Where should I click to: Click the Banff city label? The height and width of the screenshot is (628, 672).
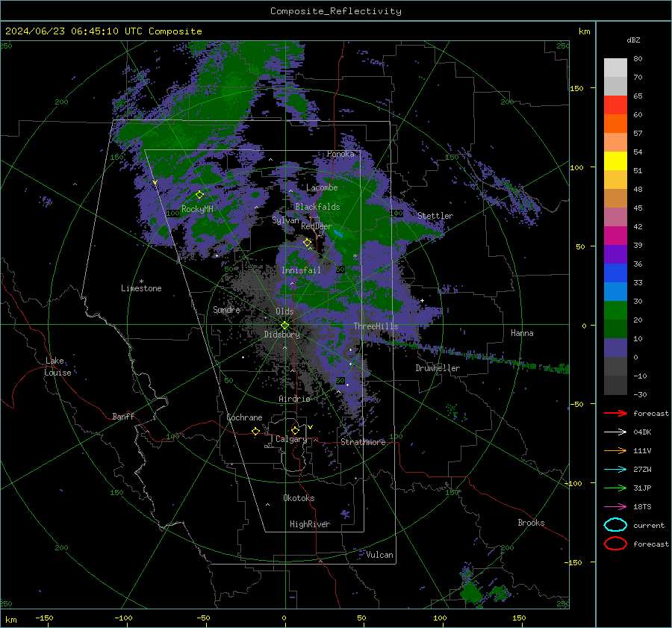(x=123, y=416)
